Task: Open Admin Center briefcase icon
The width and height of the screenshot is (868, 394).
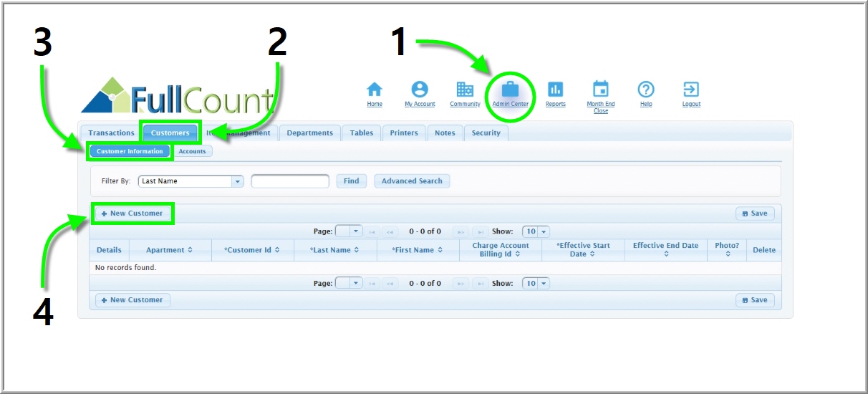Action: point(510,90)
